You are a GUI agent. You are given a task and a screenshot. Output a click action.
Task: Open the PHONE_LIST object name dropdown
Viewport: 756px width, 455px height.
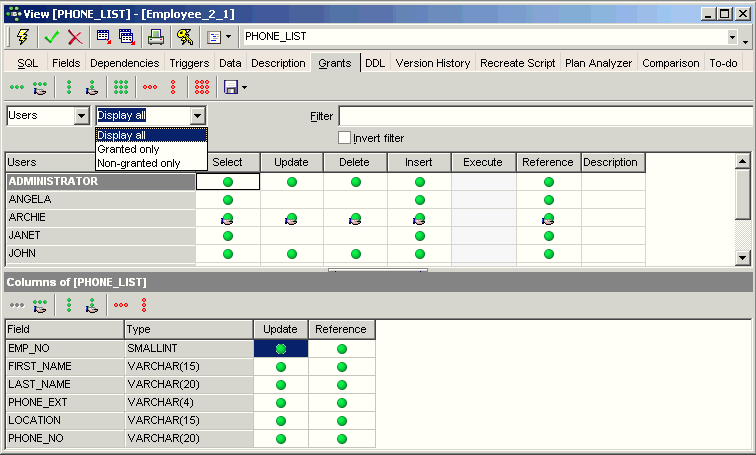(x=732, y=37)
